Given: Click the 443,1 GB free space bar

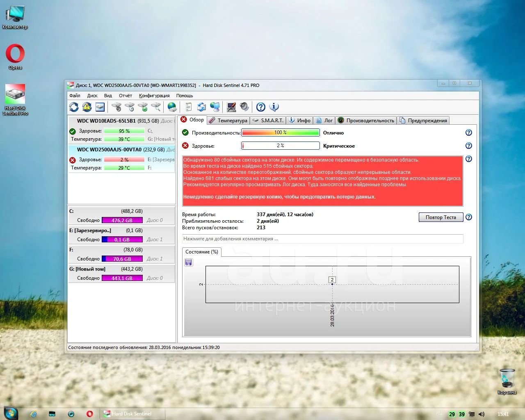Looking at the screenshot, I should 122,278.
